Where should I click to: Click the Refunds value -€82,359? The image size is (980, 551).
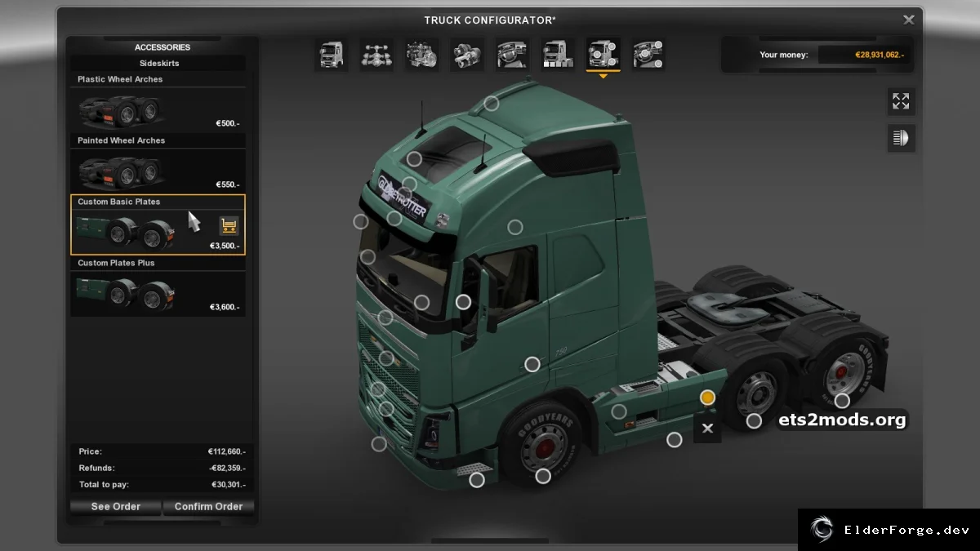point(226,468)
